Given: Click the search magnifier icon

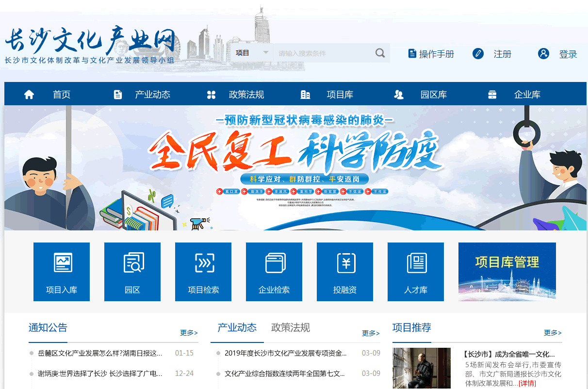Looking at the screenshot, I should click(380, 52).
